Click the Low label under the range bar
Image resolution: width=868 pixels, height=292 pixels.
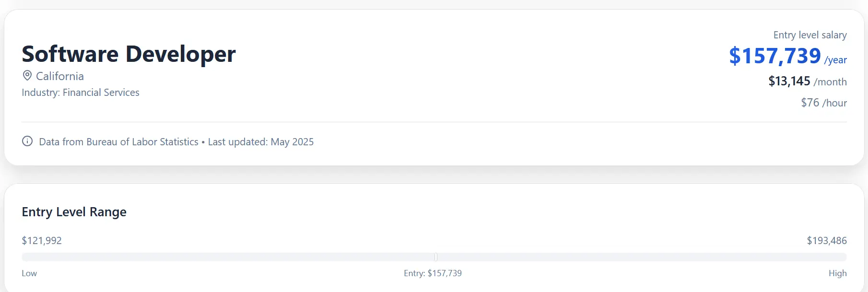click(x=29, y=273)
